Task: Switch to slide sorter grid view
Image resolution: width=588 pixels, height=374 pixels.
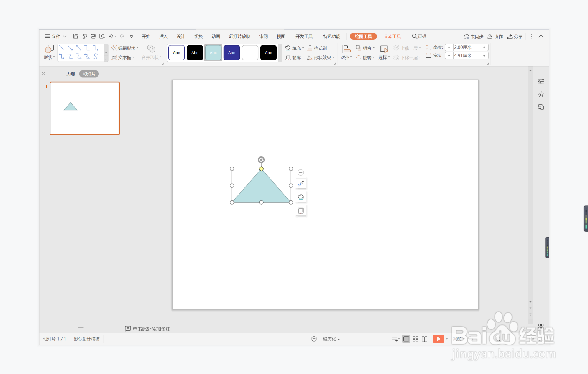Action: click(x=415, y=339)
